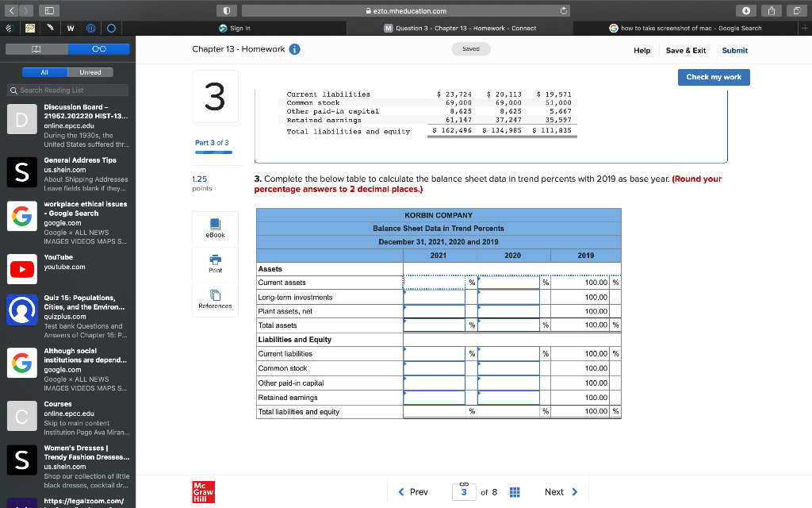812x508 pixels.
Task: Click the Search Reading List field
Action: tap(68, 90)
